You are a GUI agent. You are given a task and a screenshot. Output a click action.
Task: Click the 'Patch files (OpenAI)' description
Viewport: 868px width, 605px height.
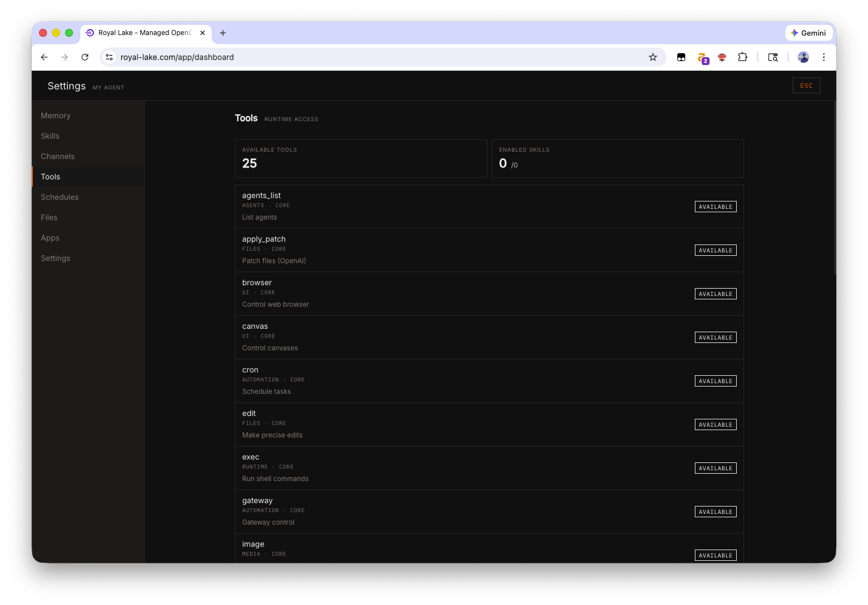coord(274,261)
